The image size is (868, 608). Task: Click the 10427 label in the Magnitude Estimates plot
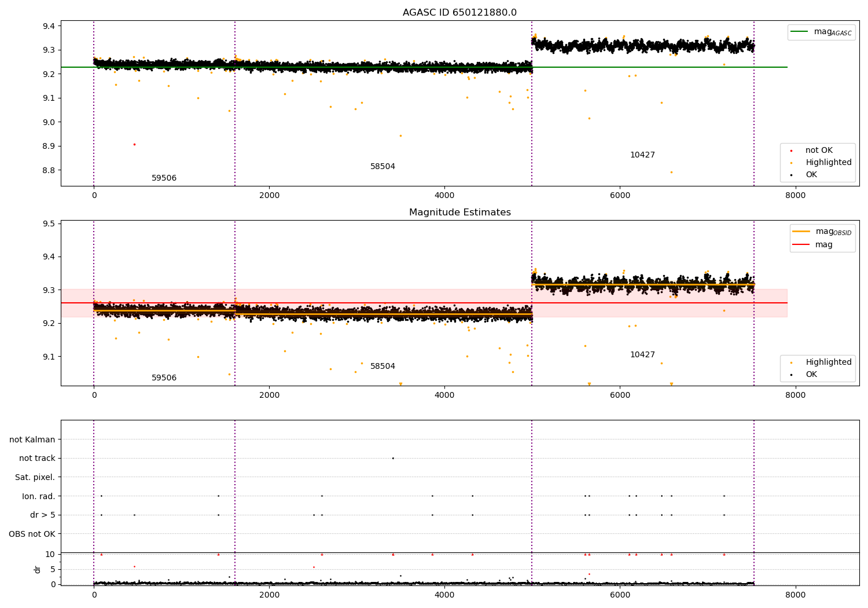tap(642, 355)
